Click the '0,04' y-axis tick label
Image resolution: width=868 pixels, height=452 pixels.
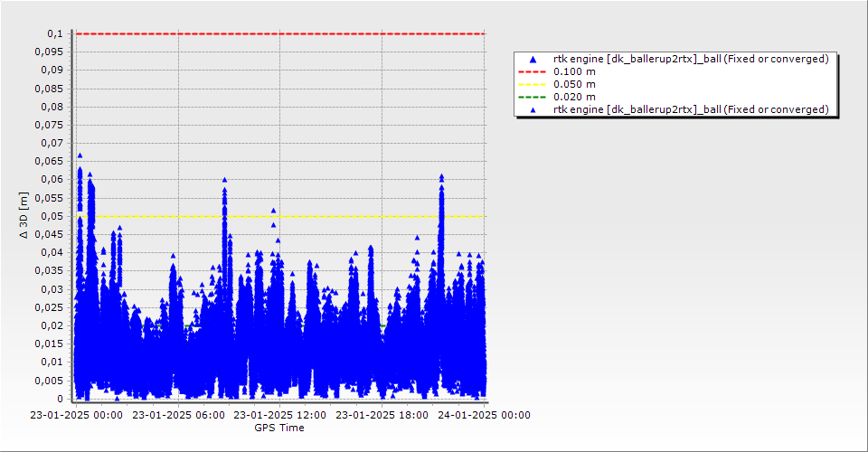52,253
